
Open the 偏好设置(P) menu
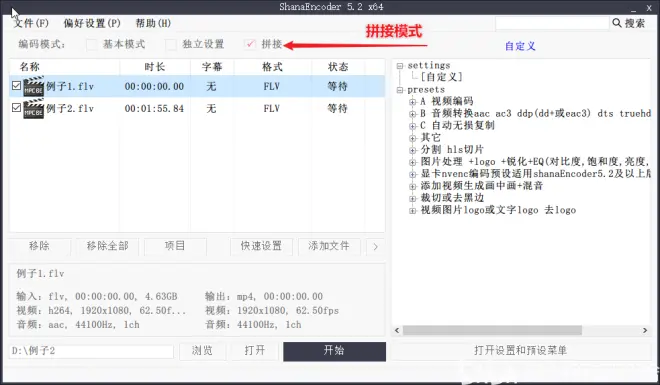[92, 23]
